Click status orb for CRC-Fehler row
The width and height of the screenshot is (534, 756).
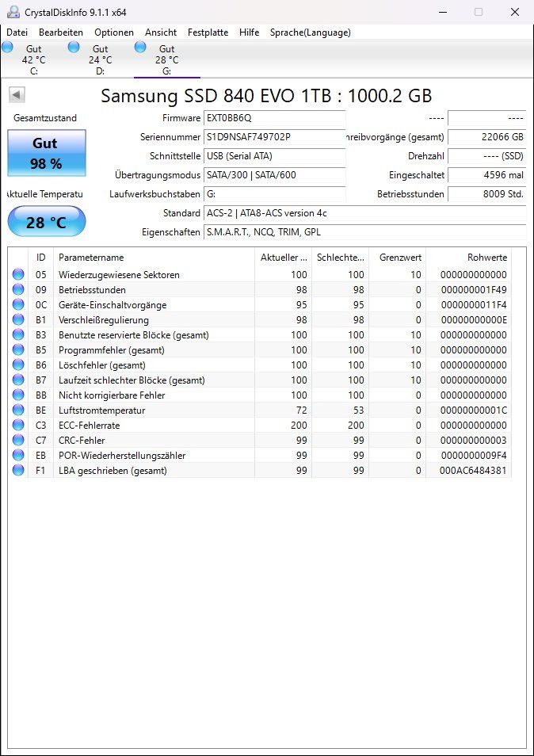pyautogui.click(x=18, y=440)
